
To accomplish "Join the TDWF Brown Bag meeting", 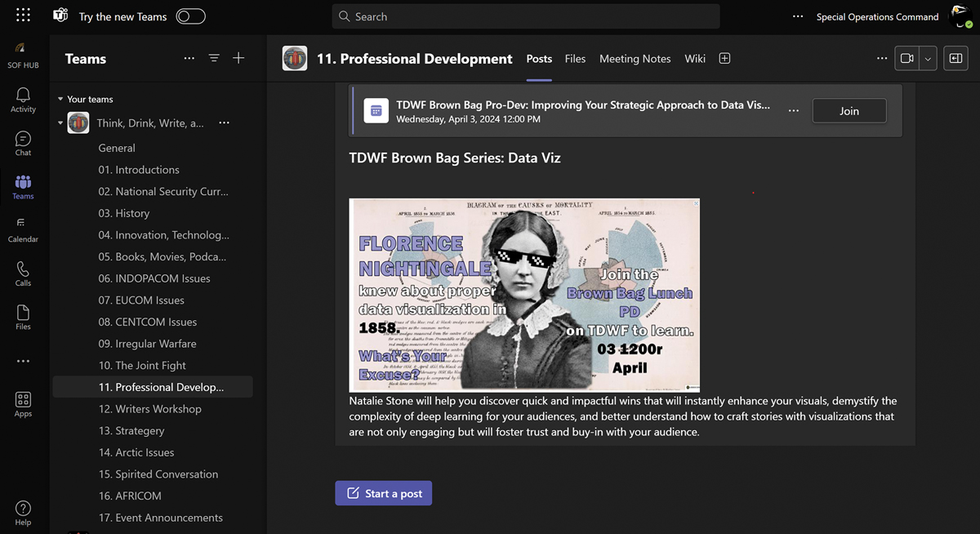I will tap(849, 111).
